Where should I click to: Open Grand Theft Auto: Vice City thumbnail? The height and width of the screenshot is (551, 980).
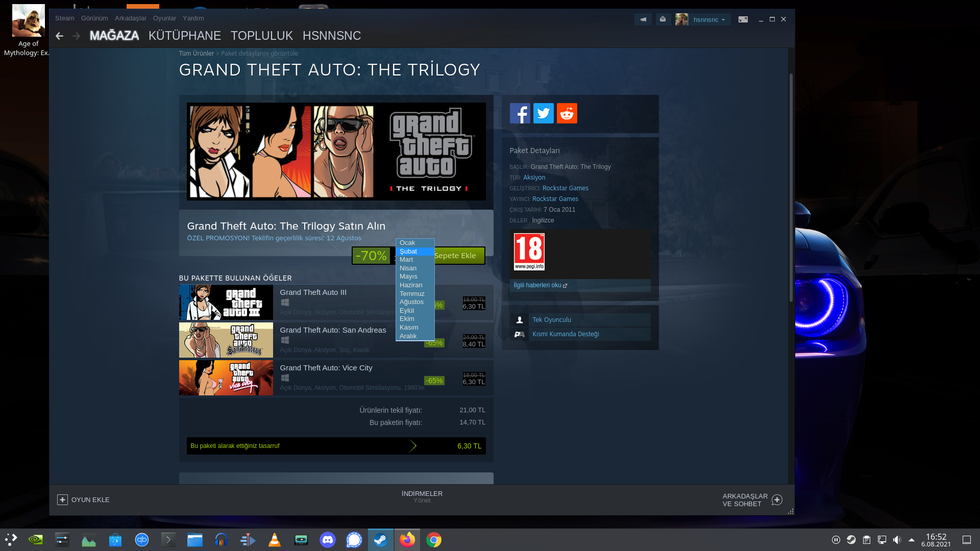[x=226, y=378]
